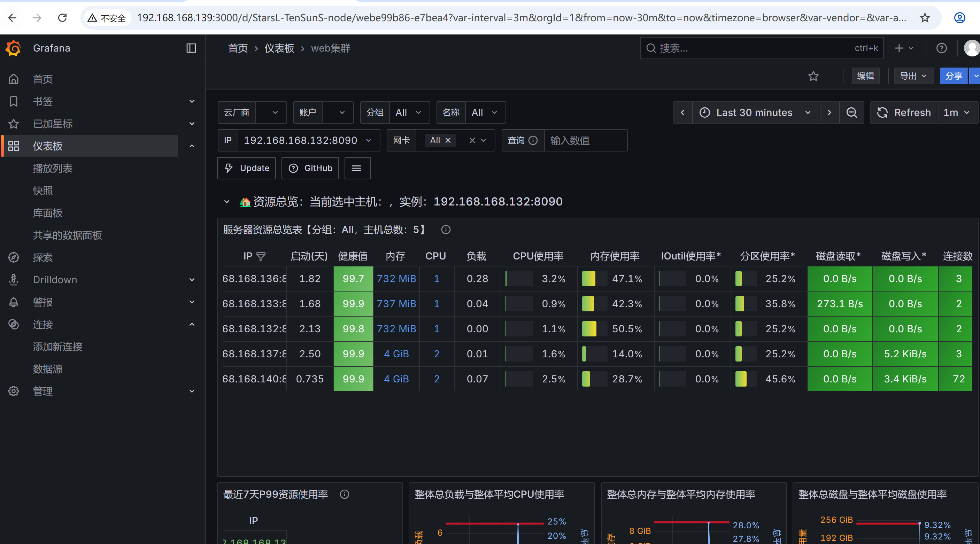Go to 数据源 in the sidebar

pyautogui.click(x=48, y=369)
